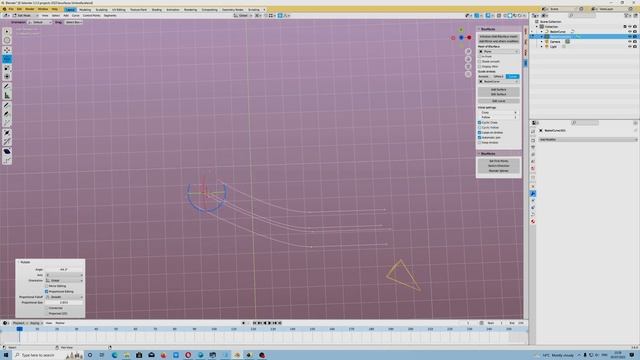Click the green Y axis gizmo dot
This screenshot has width=640, height=360.
461,30
